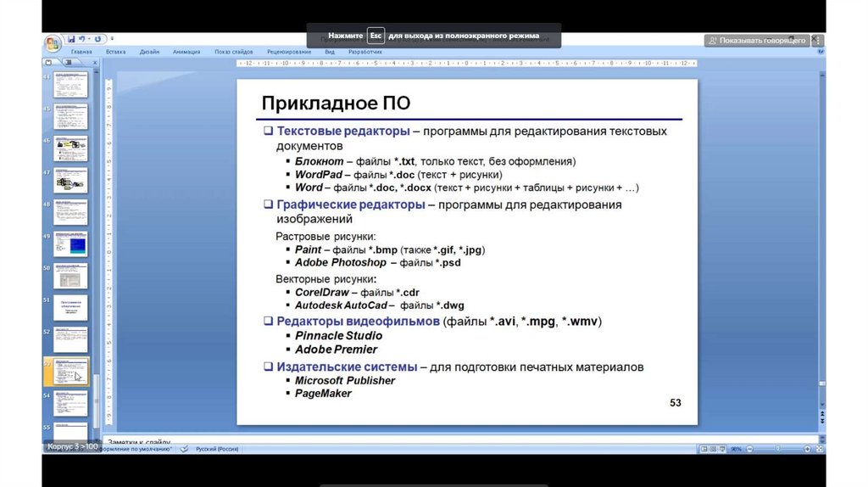Click the Office button in PowerPoint
Screen dimensions: 868x487
(x=53, y=43)
